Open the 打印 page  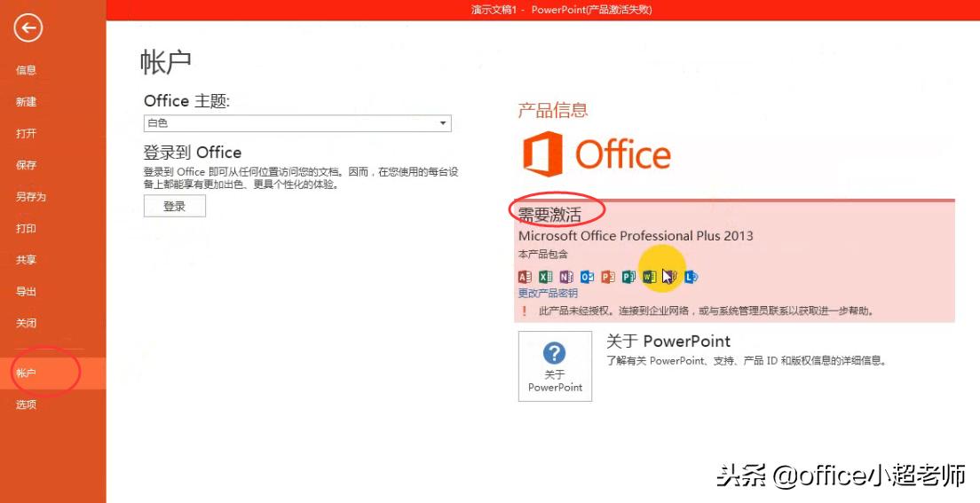point(27,229)
